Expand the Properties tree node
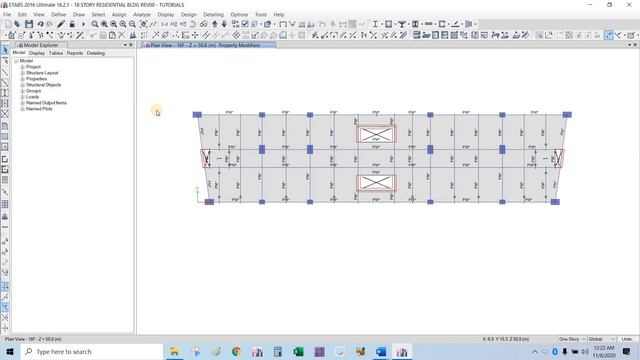This screenshot has width=640, height=360. pos(22,79)
